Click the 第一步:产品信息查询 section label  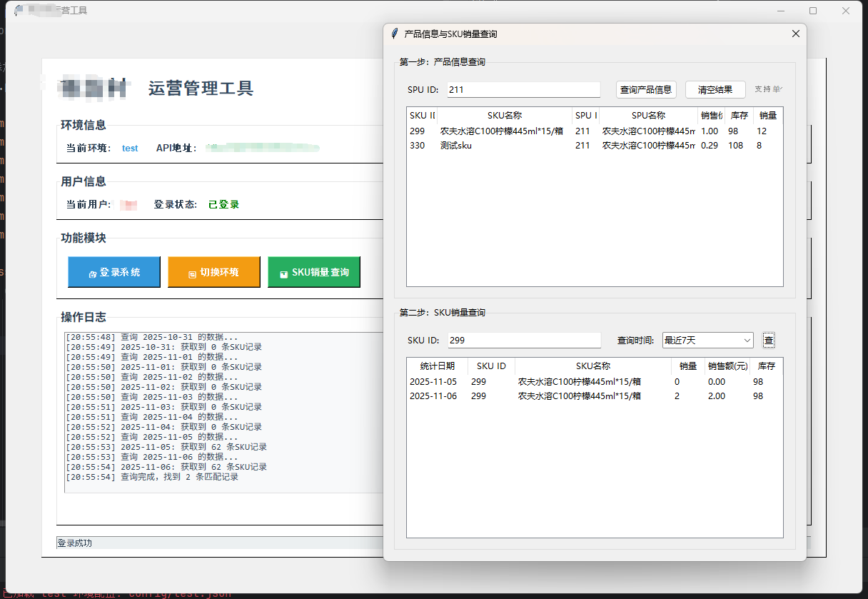pos(442,62)
